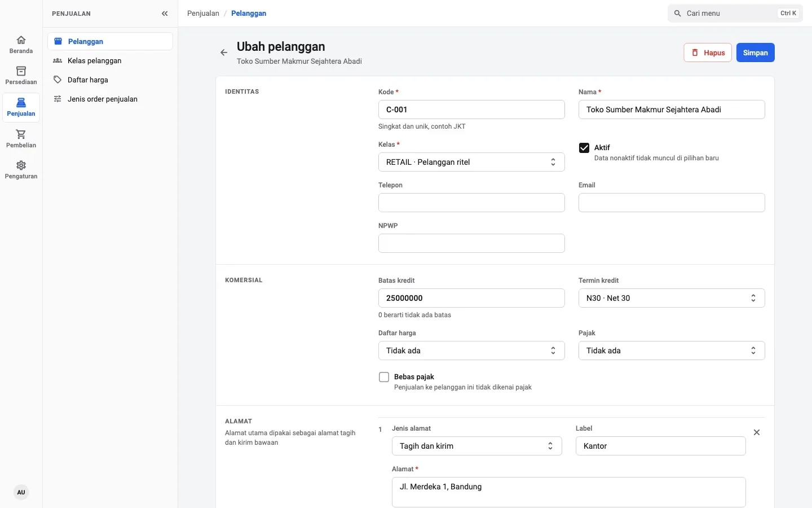Open Jenis order penjualan menu item

pos(110,99)
